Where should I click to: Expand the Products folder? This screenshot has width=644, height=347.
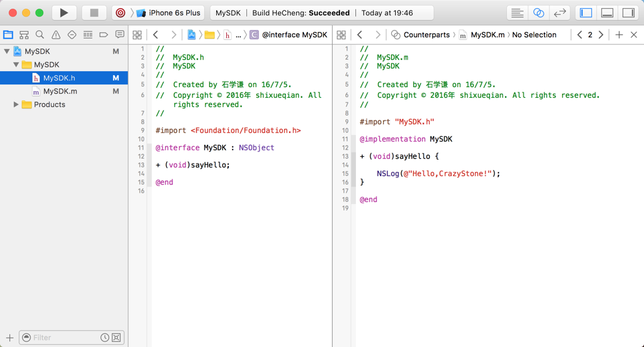(x=16, y=104)
